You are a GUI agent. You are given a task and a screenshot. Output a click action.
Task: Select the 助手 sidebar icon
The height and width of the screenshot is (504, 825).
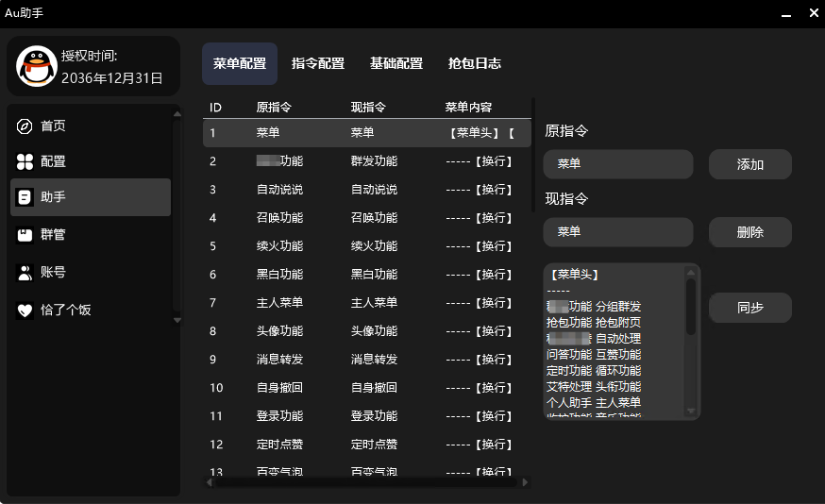[x=25, y=197]
